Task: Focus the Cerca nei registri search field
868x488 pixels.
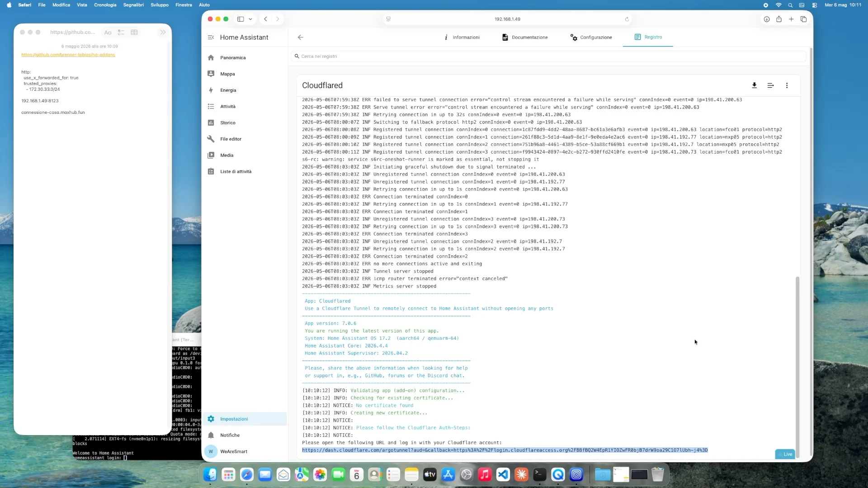Action: click(548, 56)
